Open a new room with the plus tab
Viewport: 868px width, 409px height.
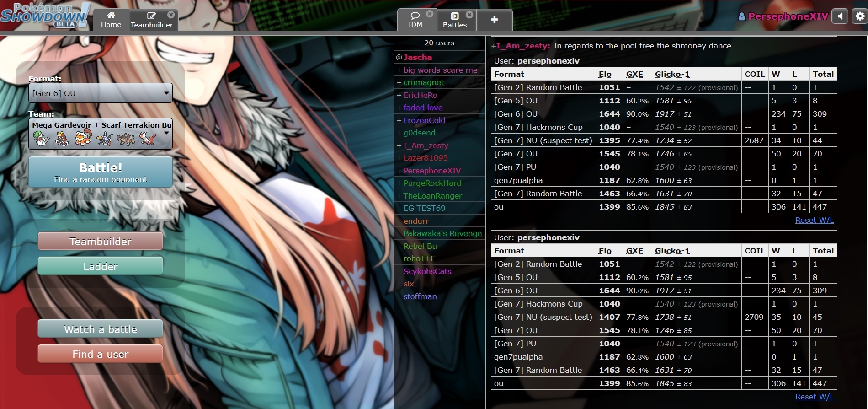tap(494, 20)
